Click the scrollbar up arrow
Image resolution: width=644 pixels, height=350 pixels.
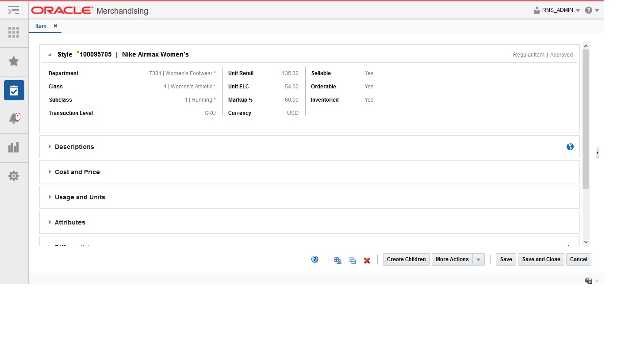tap(586, 46)
